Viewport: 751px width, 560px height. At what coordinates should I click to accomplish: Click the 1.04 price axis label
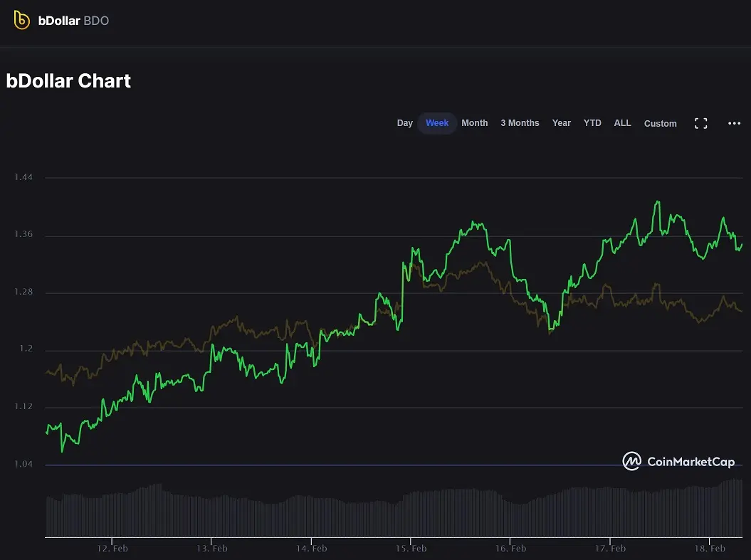(23, 464)
